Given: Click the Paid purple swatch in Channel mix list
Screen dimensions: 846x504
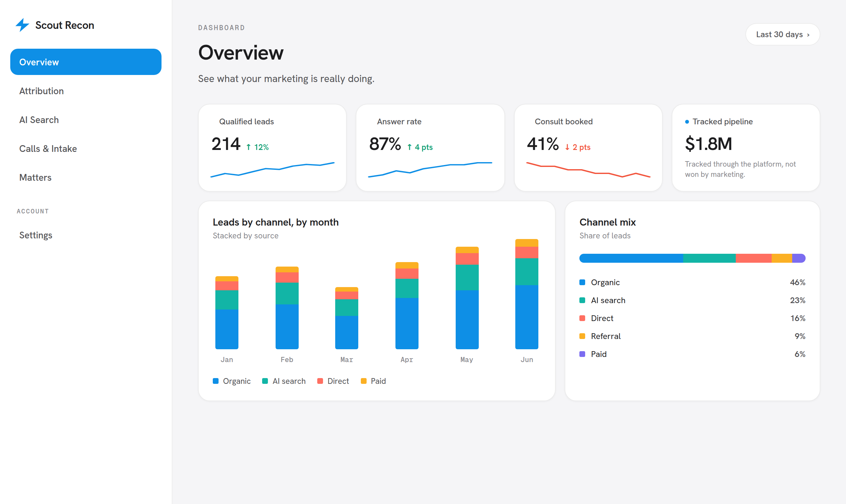Looking at the screenshot, I should pos(583,354).
